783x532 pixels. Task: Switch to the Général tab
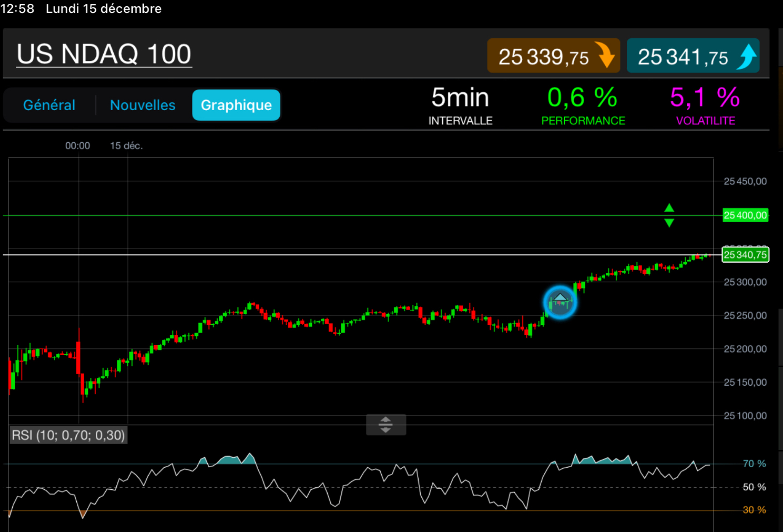click(x=49, y=105)
